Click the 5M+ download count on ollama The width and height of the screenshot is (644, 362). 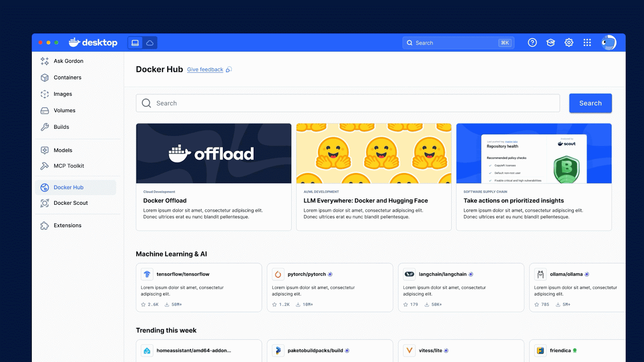(x=566, y=304)
